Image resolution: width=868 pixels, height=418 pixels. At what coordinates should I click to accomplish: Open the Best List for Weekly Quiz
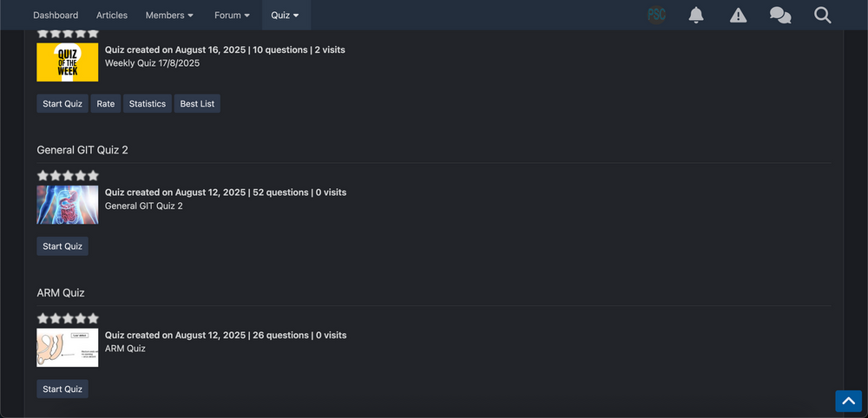[197, 103]
